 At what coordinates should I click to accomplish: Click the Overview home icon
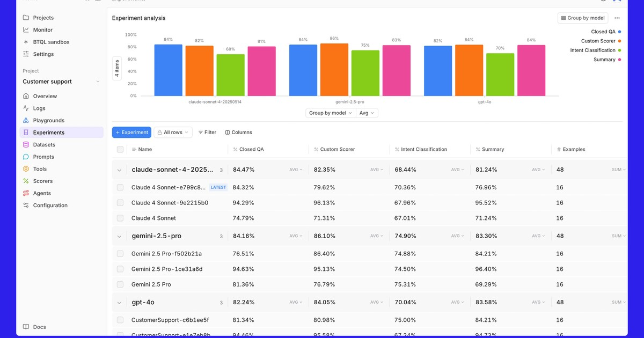click(26, 96)
